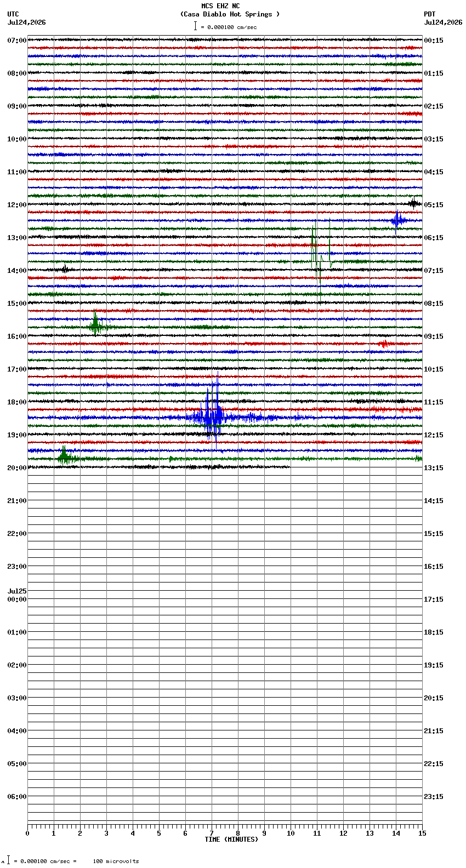Click the Jul25 date change label
This screenshot has width=466, height=868.
point(17,591)
